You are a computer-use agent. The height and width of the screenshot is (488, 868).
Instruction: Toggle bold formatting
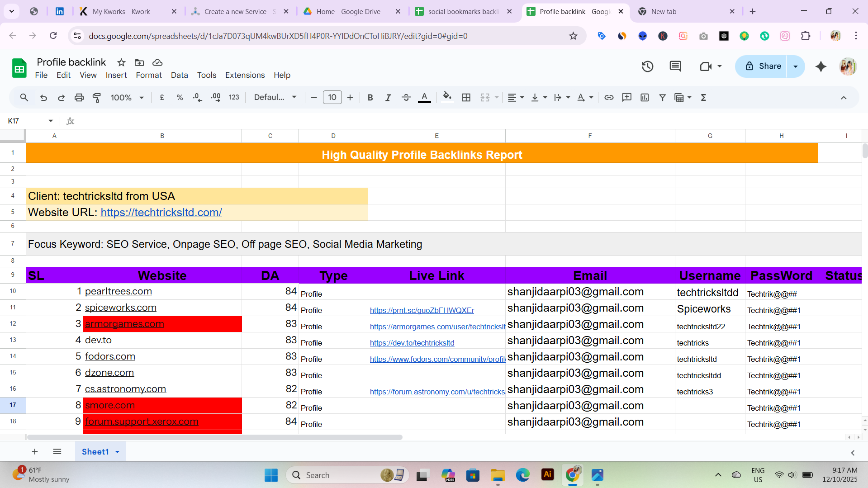[x=370, y=97]
